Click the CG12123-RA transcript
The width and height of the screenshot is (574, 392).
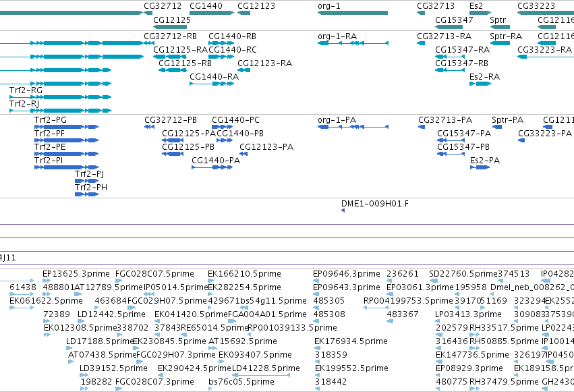click(243, 70)
